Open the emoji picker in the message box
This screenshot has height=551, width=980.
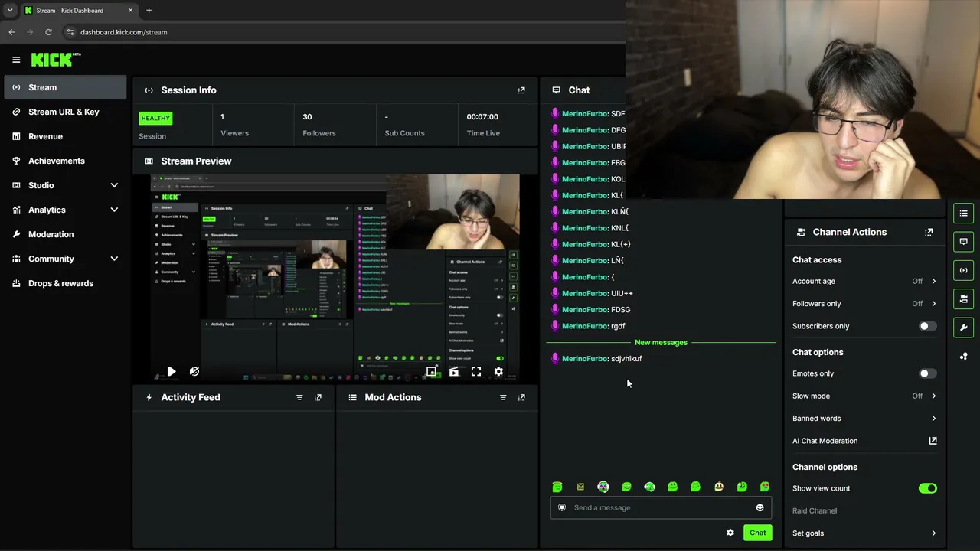(x=759, y=507)
